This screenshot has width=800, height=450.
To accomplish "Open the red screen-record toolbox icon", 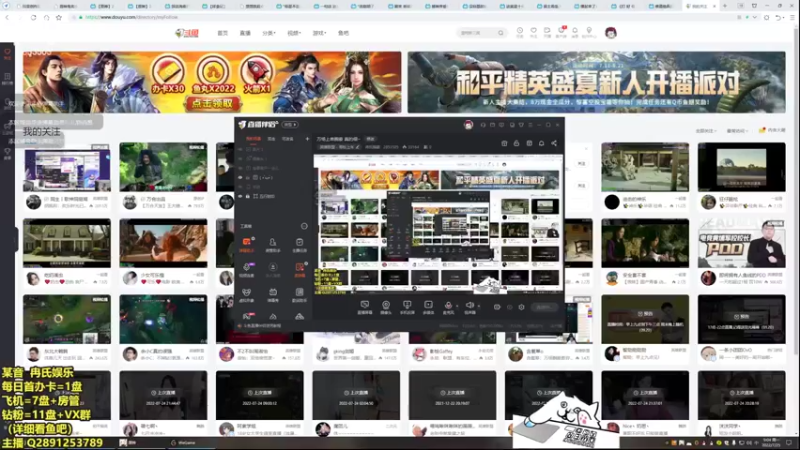I will tap(299, 268).
